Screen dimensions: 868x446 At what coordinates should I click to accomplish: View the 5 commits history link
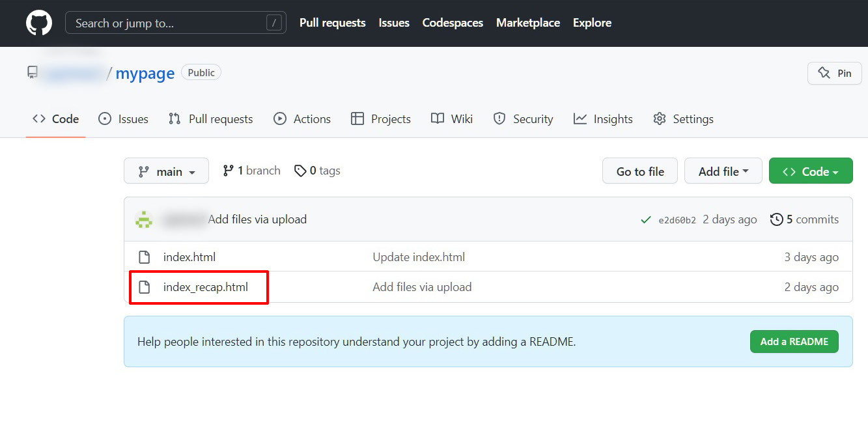pos(804,219)
